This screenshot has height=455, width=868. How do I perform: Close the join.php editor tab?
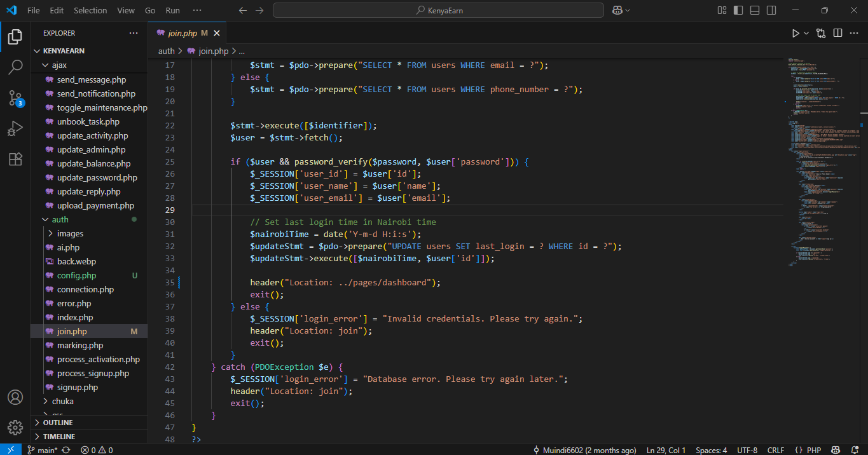tap(217, 33)
